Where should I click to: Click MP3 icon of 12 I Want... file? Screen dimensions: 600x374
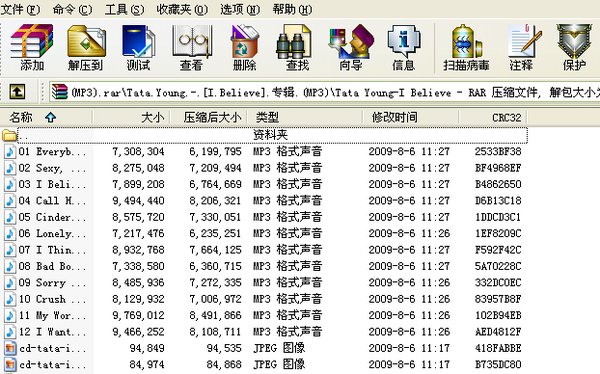10,332
